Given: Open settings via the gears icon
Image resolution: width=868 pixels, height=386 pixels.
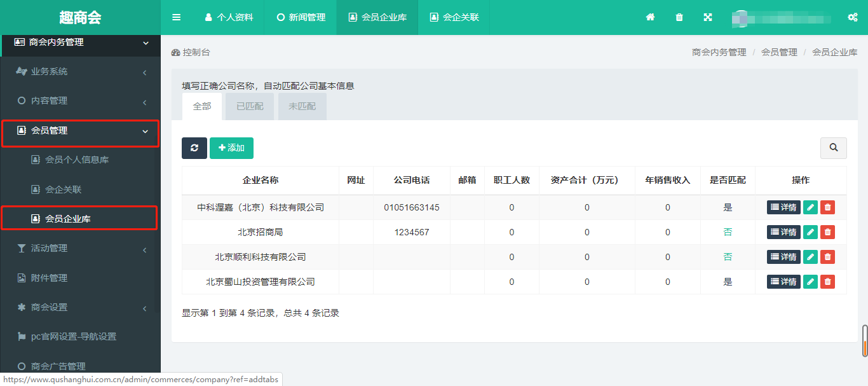Looking at the screenshot, I should [853, 17].
